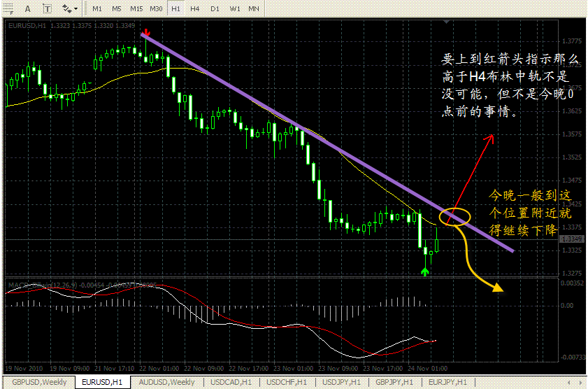Select the Arrows drawing tool
Screen dimensions: 588x389
[66, 8]
